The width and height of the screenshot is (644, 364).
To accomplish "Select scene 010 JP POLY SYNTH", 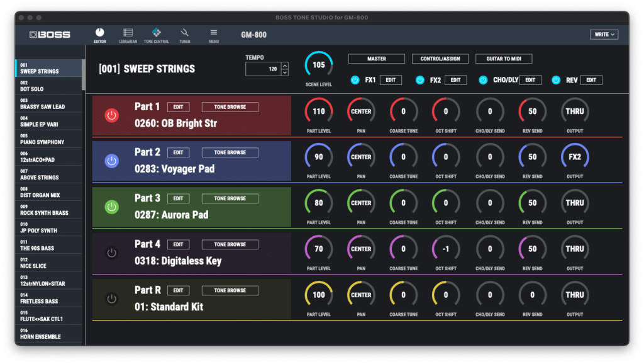I will click(48, 227).
